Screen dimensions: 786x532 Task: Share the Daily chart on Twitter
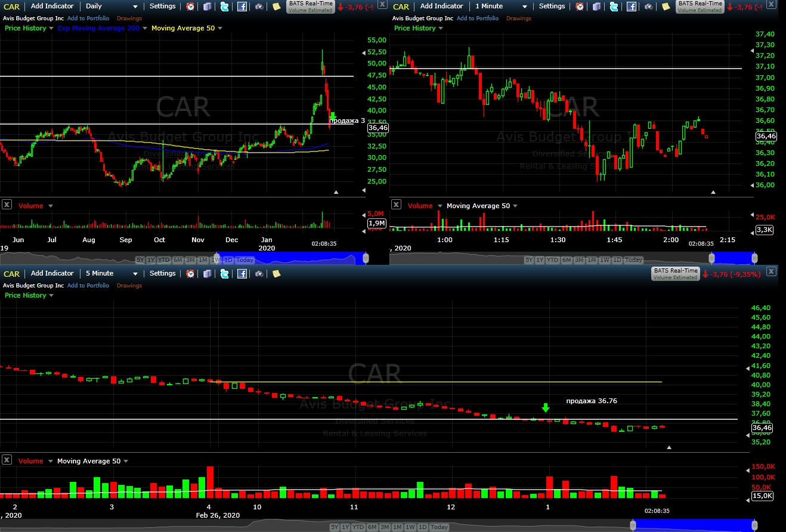tap(224, 7)
